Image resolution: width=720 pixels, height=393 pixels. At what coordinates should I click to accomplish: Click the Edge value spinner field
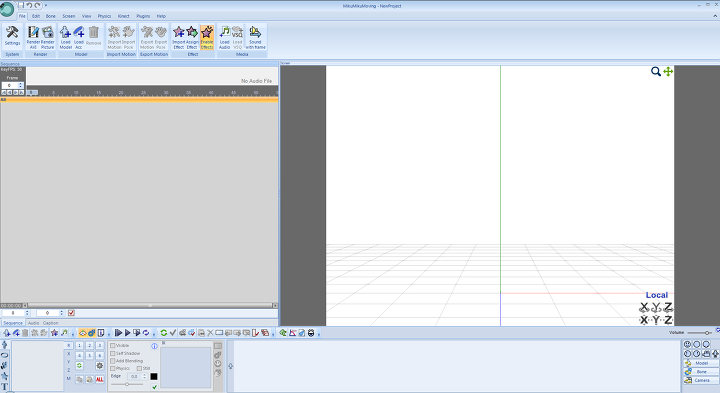point(137,376)
